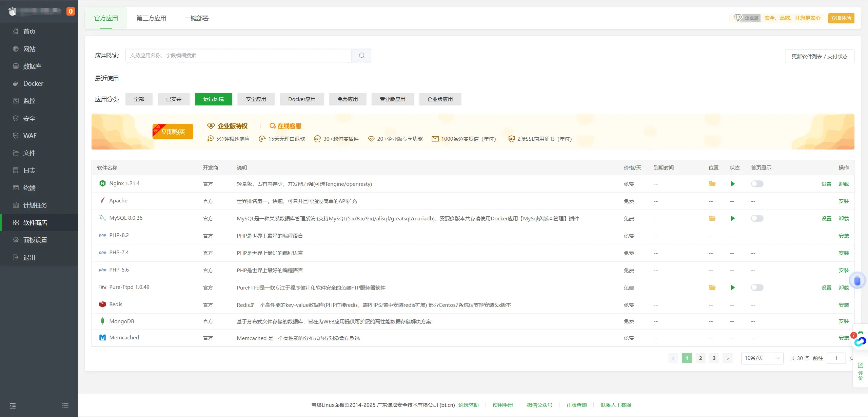868x417 pixels.
Task: Open the Nginx folder location icon
Action: pyautogui.click(x=712, y=184)
